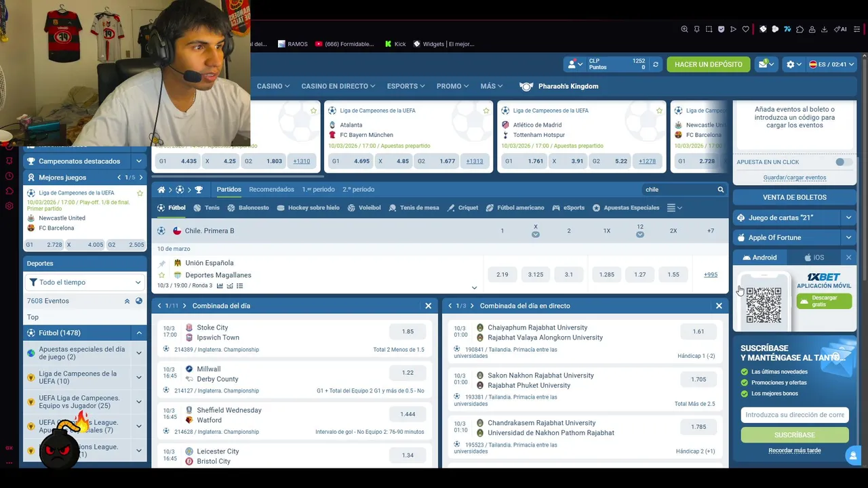The width and height of the screenshot is (868, 488).
Task: Switch to the iOS app tab
Action: coord(814,258)
